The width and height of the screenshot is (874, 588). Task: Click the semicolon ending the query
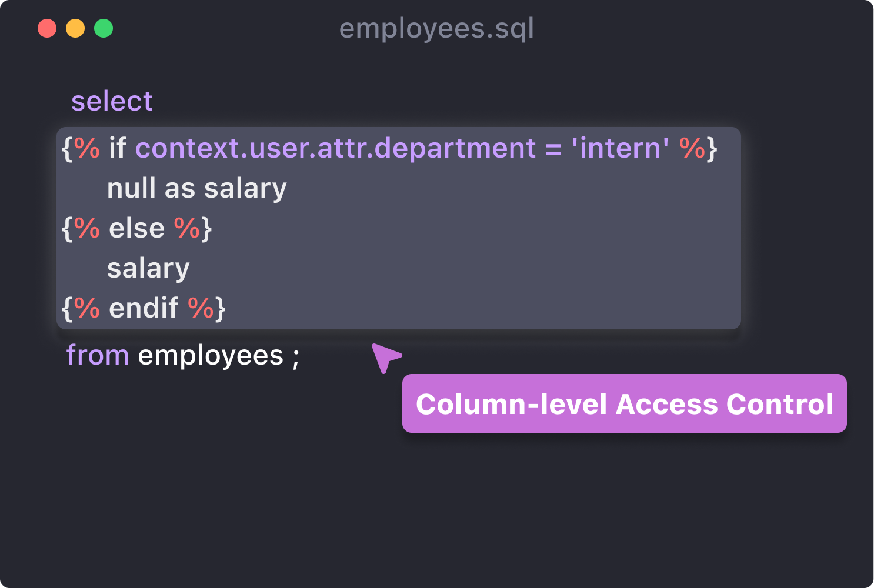[x=295, y=358]
